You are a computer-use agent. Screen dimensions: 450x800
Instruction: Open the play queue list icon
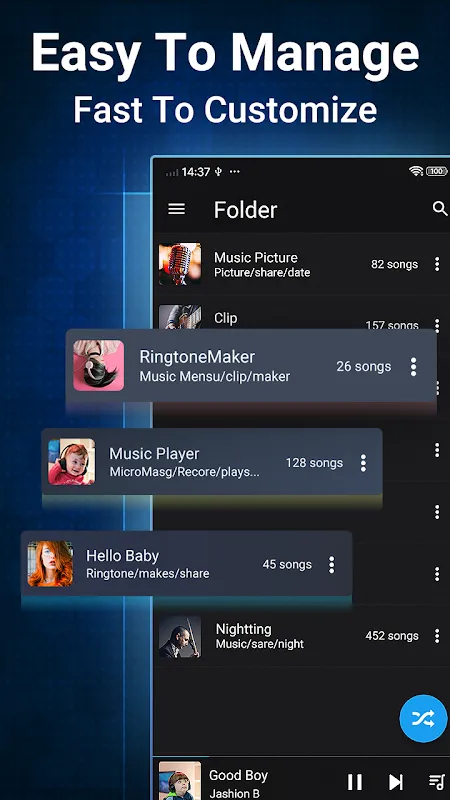(437, 782)
